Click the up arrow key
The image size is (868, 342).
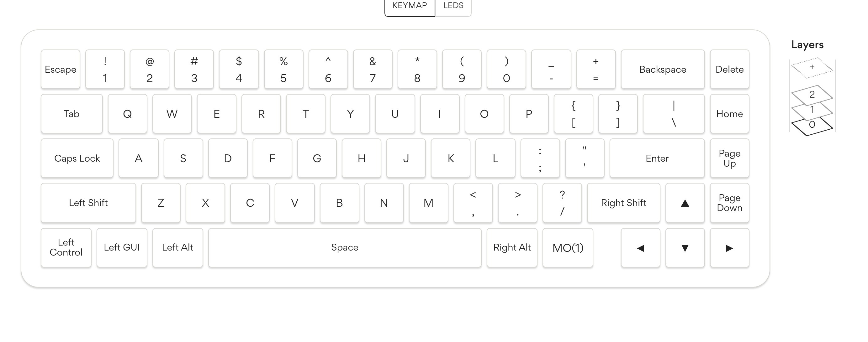685,203
